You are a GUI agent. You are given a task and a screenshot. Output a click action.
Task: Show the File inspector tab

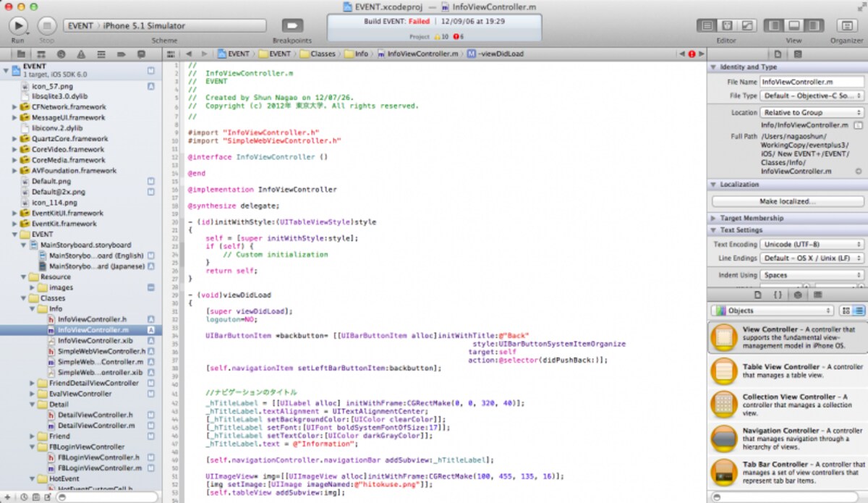tap(778, 54)
